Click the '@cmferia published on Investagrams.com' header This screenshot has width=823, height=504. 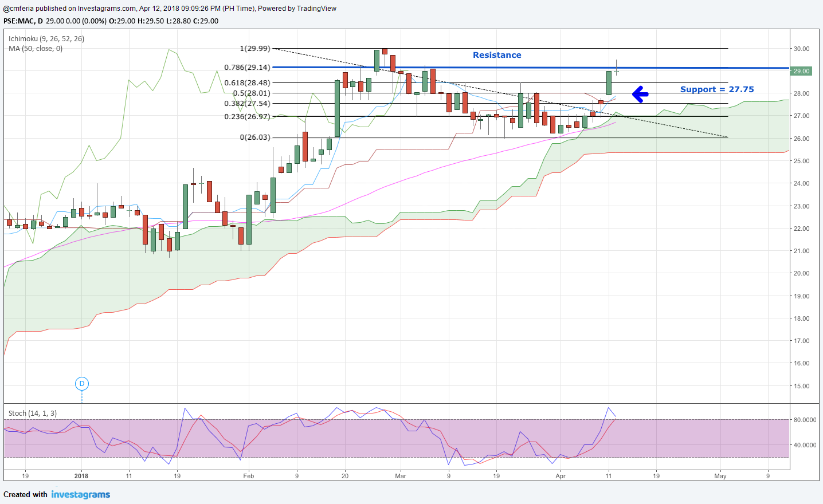click(69, 9)
